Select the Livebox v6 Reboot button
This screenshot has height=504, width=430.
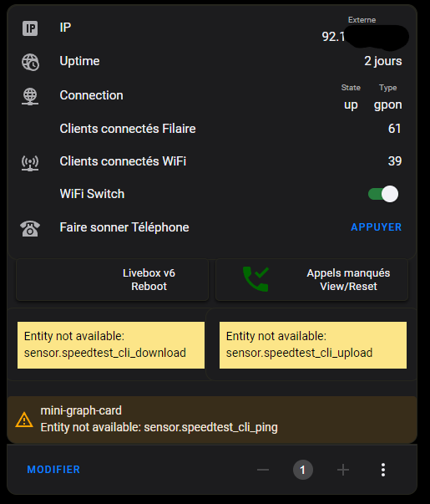coord(113,280)
